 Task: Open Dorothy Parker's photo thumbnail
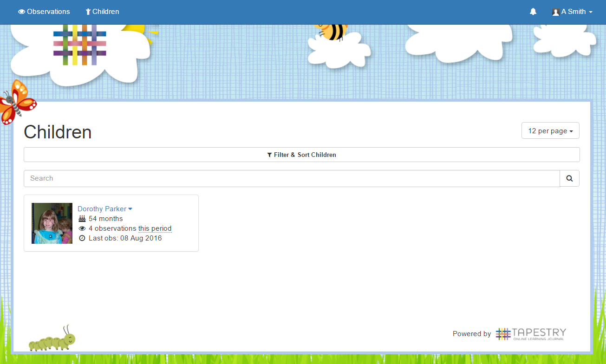(52, 223)
